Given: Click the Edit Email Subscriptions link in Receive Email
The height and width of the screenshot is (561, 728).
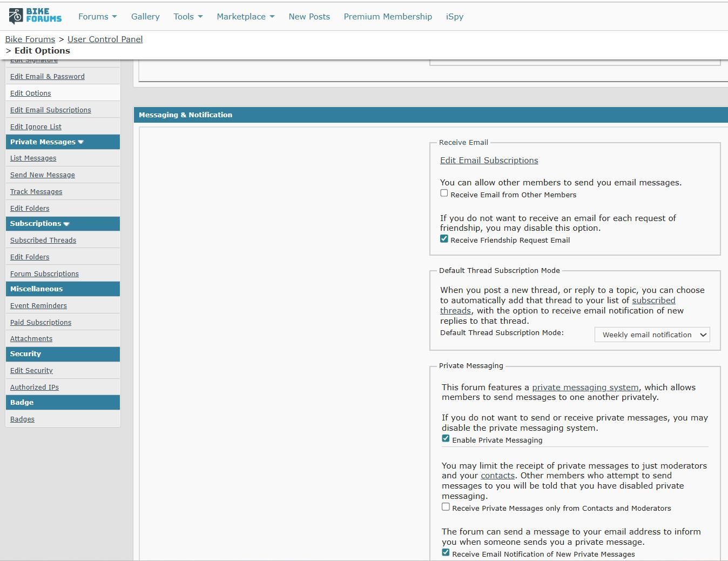Looking at the screenshot, I should [489, 161].
